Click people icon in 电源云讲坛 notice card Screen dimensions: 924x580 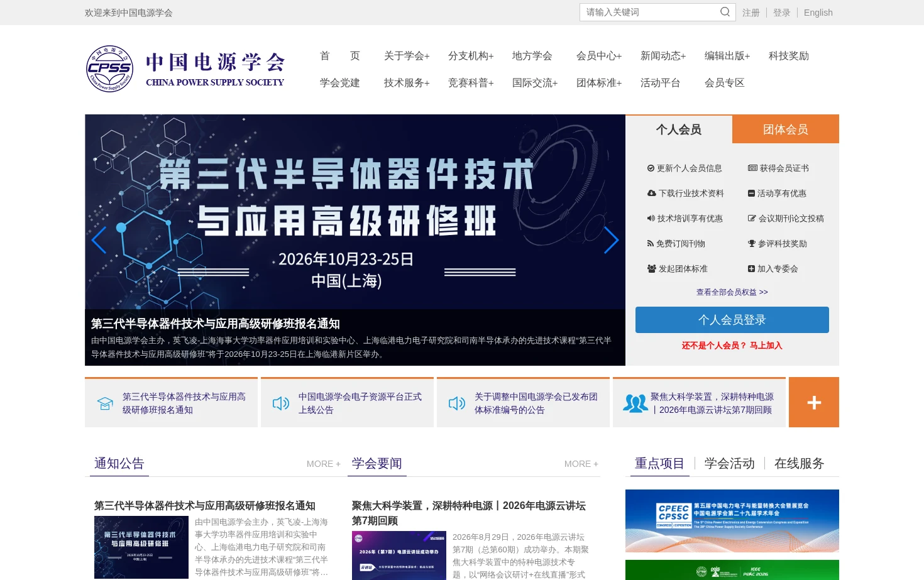click(x=635, y=403)
